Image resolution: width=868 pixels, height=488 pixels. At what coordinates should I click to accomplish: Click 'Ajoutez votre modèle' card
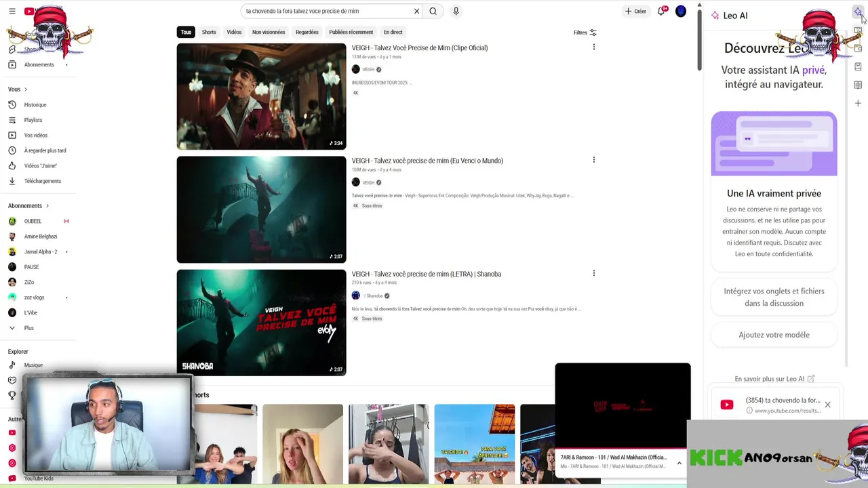coord(774,335)
